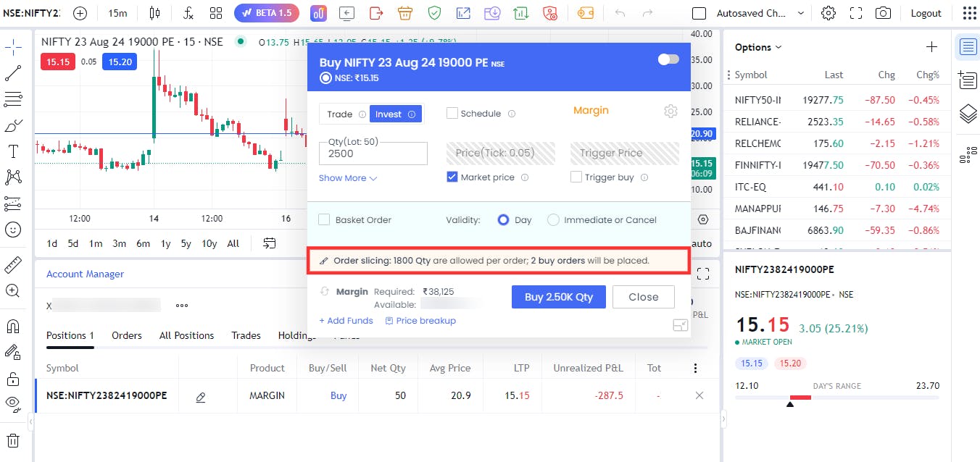
Task: Open the Options watchlist dropdown
Action: point(758,47)
